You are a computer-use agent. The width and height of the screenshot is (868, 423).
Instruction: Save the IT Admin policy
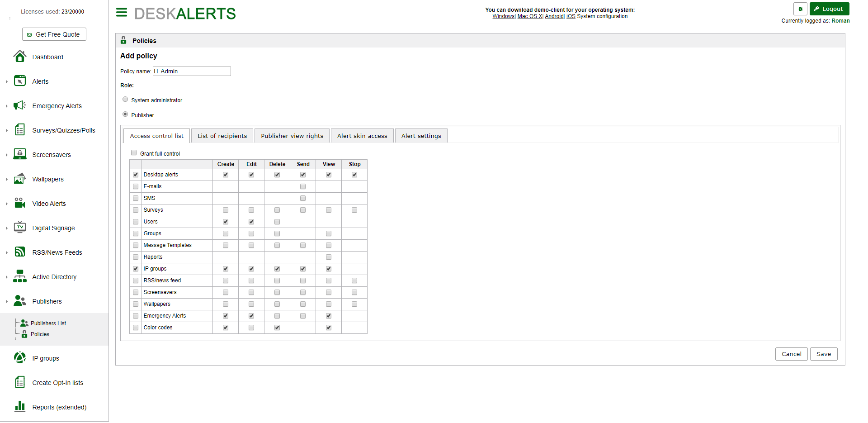click(x=824, y=354)
